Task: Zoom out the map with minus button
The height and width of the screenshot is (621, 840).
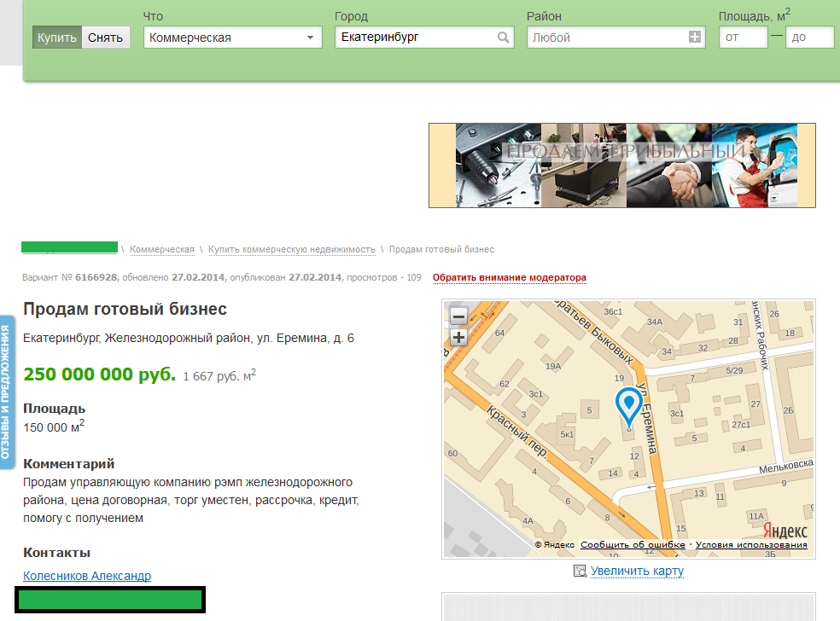Action: click(x=458, y=316)
